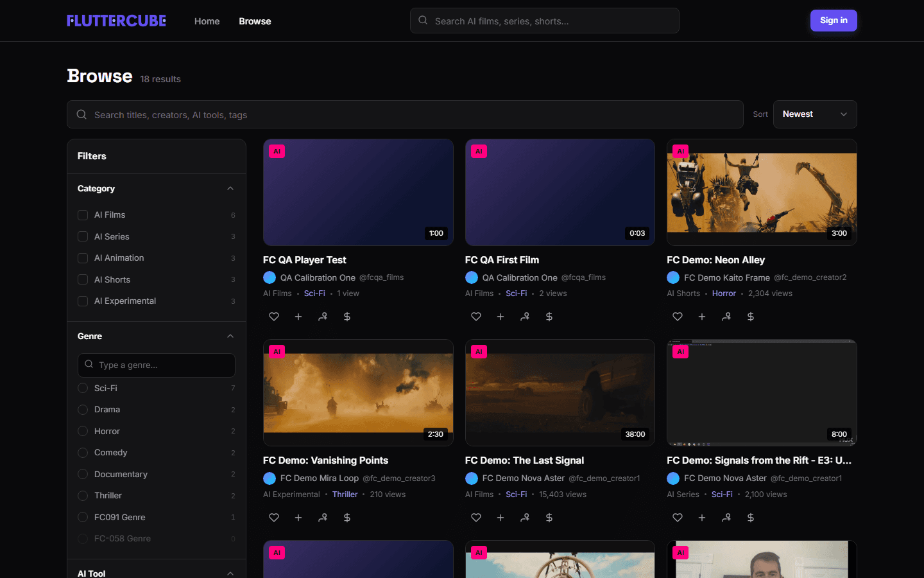Open the FC Demo: Neon Alley title
Screen dimensions: 924x578
715,260
